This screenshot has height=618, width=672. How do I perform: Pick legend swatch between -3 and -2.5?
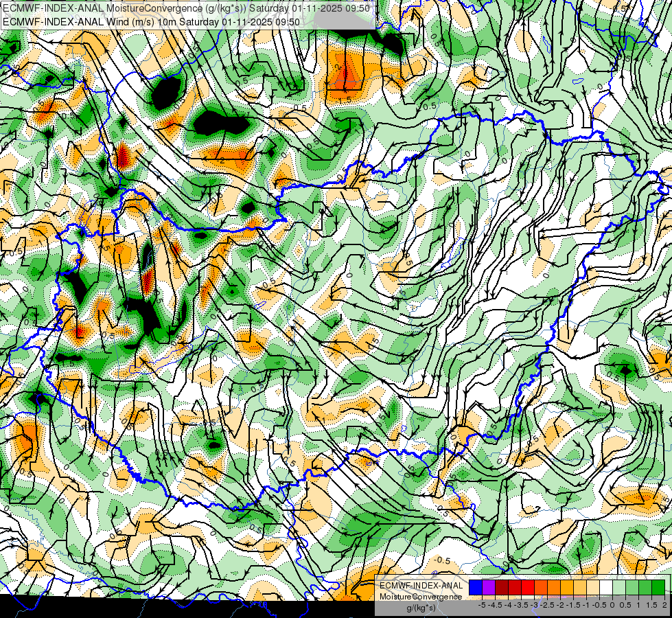point(541,588)
